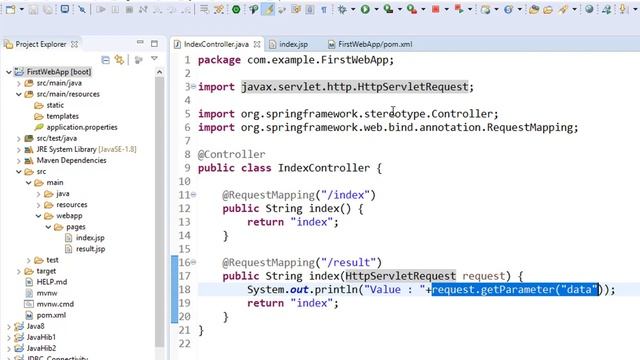The image size is (640, 360).
Task: Expand the src/main/java folder
Action: 18,83
